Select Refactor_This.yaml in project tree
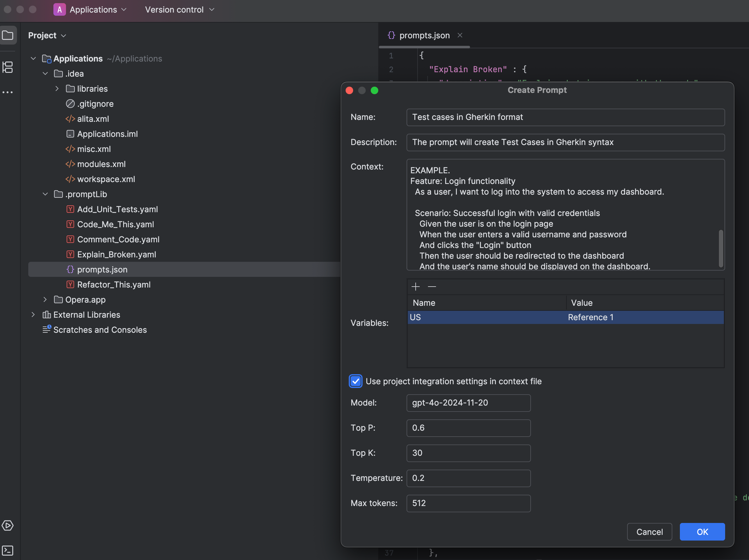Viewport: 749px width, 560px height. 114,285
